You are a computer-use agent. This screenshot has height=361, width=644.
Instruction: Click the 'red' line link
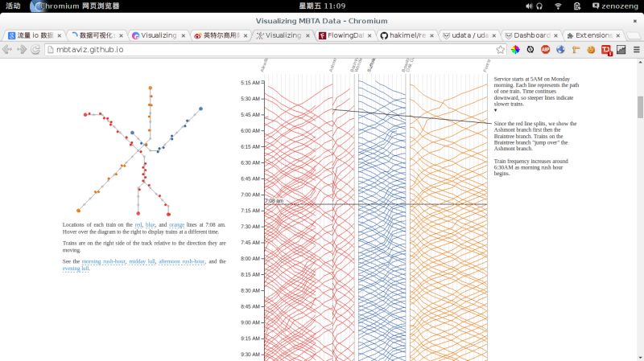[x=138, y=225]
